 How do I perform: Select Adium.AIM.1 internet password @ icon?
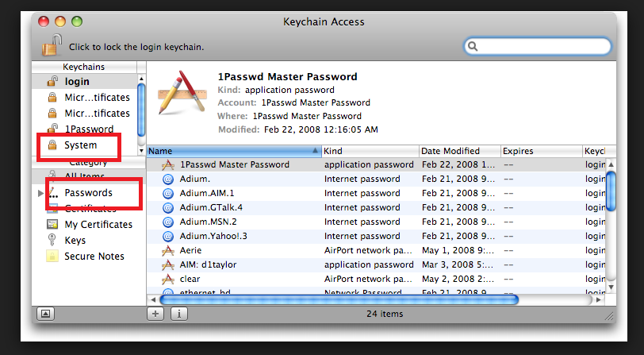168,193
